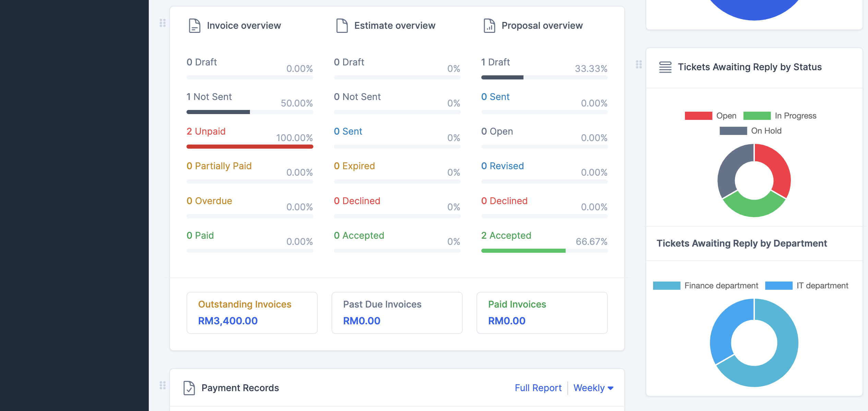Open the Full Report link
Viewport: 868px width, 411px height.
tap(538, 388)
